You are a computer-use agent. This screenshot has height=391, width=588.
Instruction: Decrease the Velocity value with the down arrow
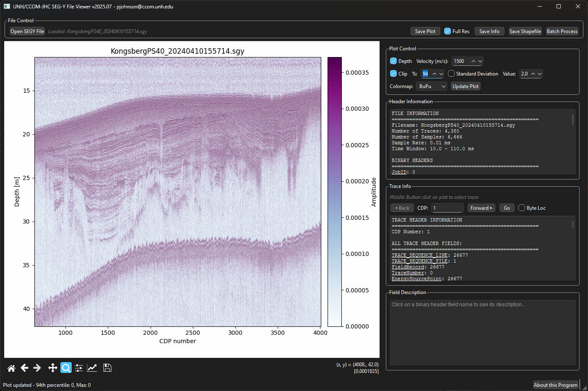tap(480, 61)
